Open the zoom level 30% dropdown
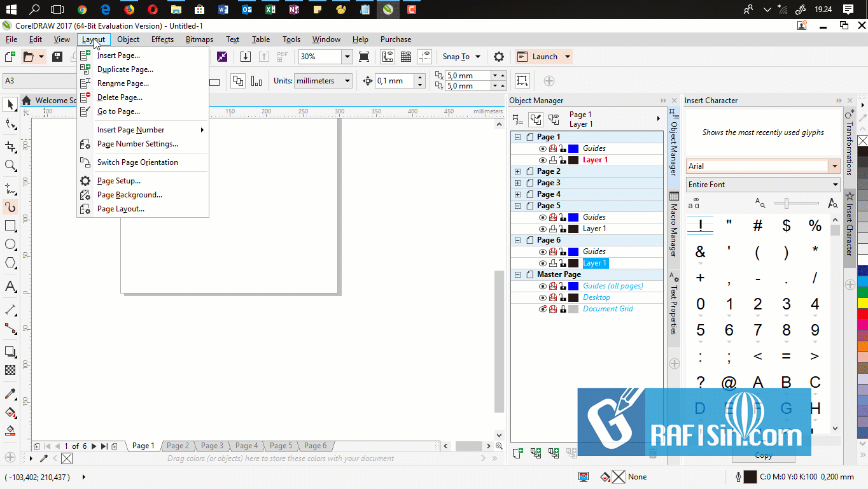 (x=347, y=57)
